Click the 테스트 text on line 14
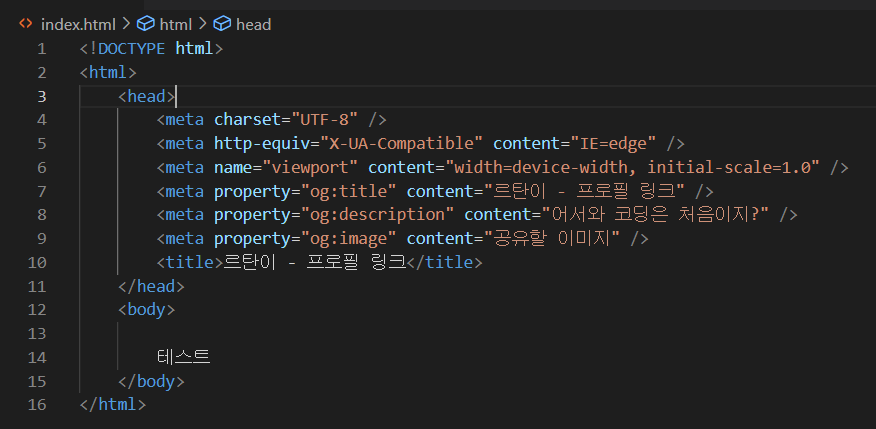This screenshot has width=876, height=429. pos(184,357)
